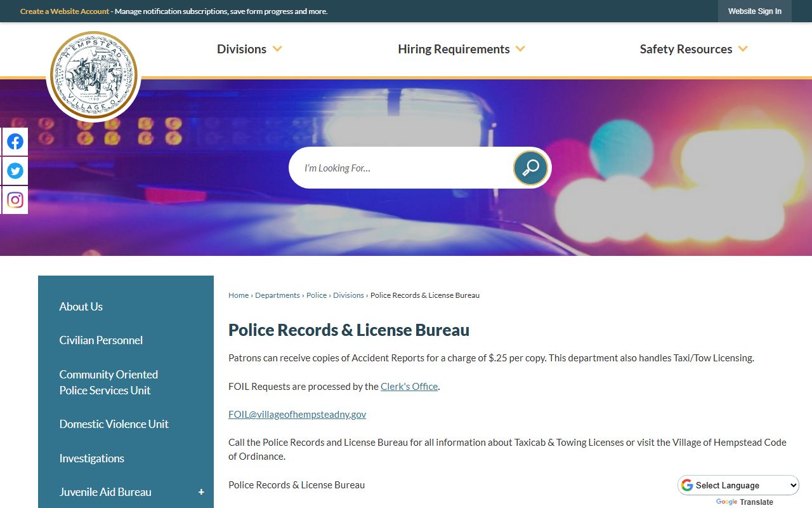Click the Police Records & License Bureau heading

(x=349, y=330)
